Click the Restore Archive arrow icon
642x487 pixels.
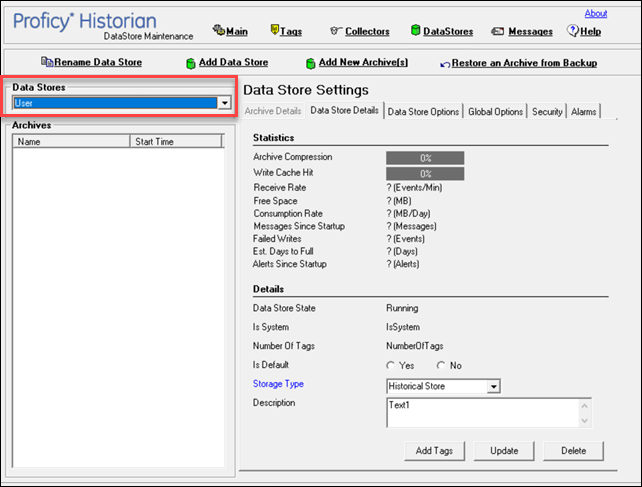445,64
